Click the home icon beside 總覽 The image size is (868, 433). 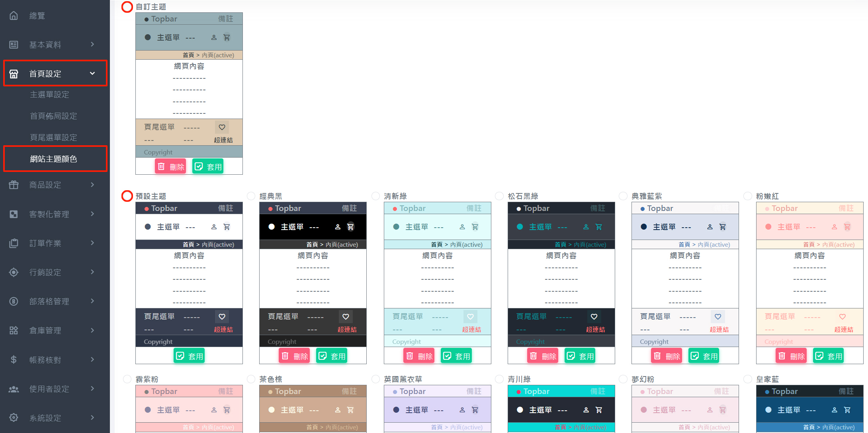[x=14, y=16]
